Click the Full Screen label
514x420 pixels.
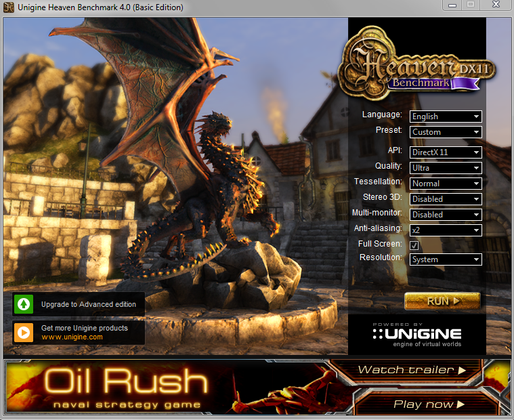click(x=380, y=244)
